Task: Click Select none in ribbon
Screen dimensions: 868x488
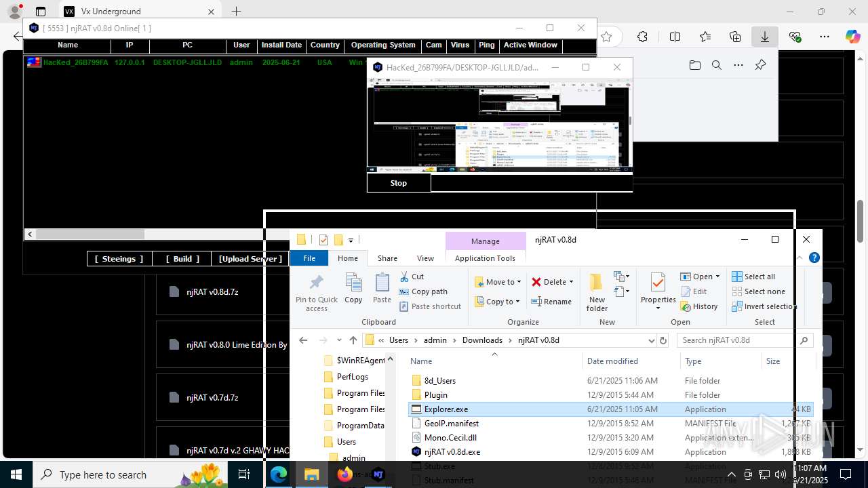Action: click(x=758, y=291)
